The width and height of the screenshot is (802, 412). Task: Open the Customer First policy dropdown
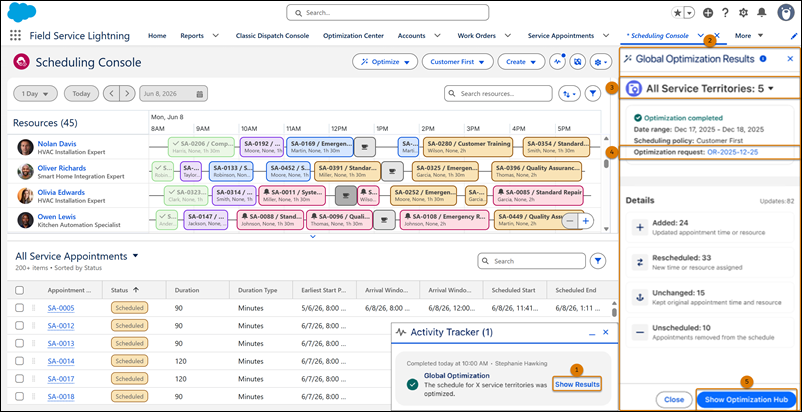457,61
